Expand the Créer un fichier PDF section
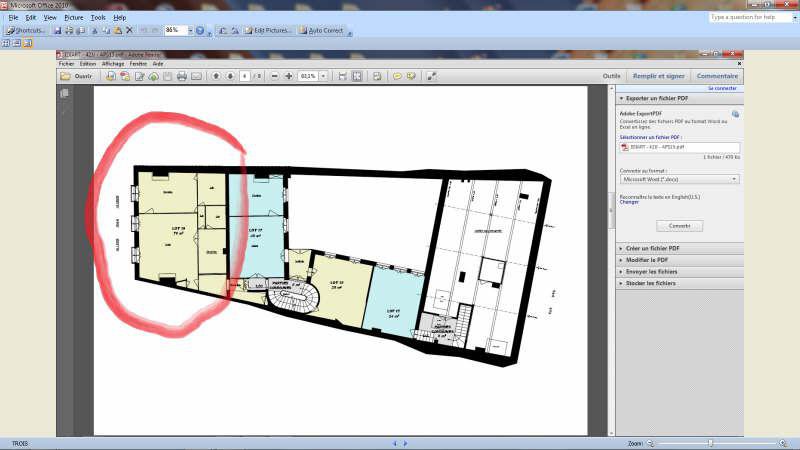 coord(650,248)
